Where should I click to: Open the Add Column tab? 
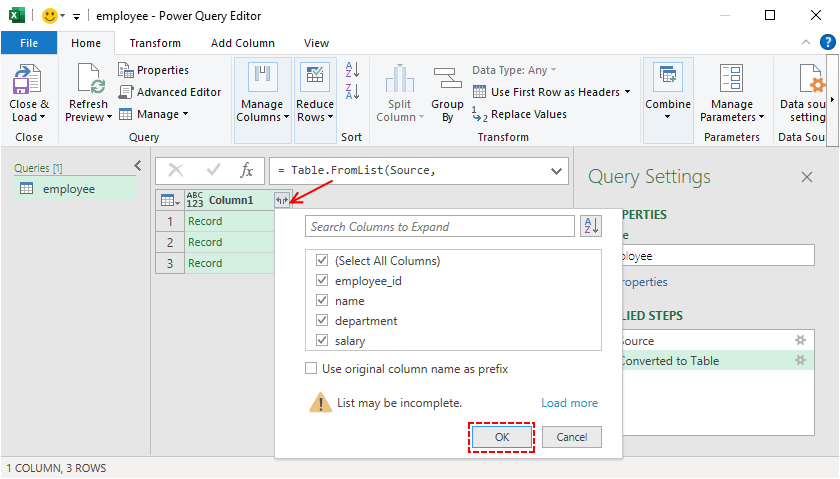click(242, 43)
